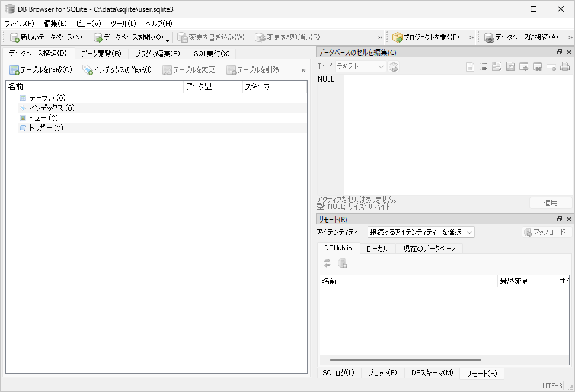The width and height of the screenshot is (575, 392).
Task: Switch to the DBスキーマ(M) bottom tab
Action: 432,373
